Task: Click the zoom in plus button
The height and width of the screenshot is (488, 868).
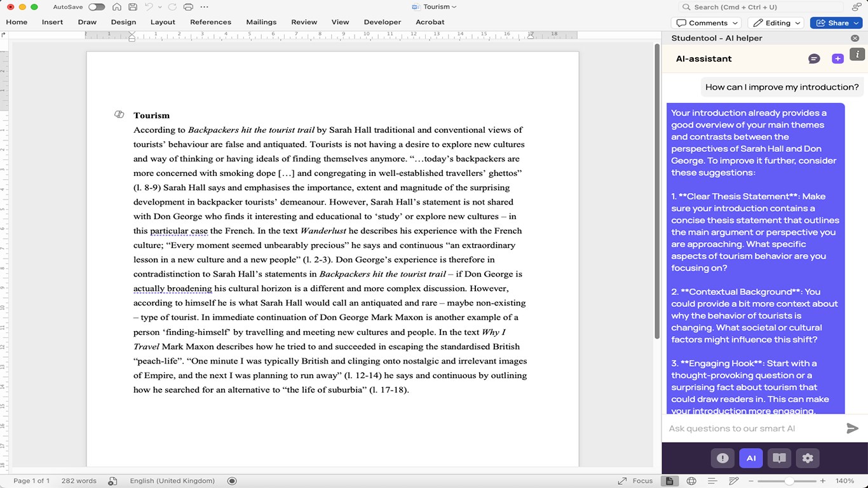Action: tap(823, 481)
